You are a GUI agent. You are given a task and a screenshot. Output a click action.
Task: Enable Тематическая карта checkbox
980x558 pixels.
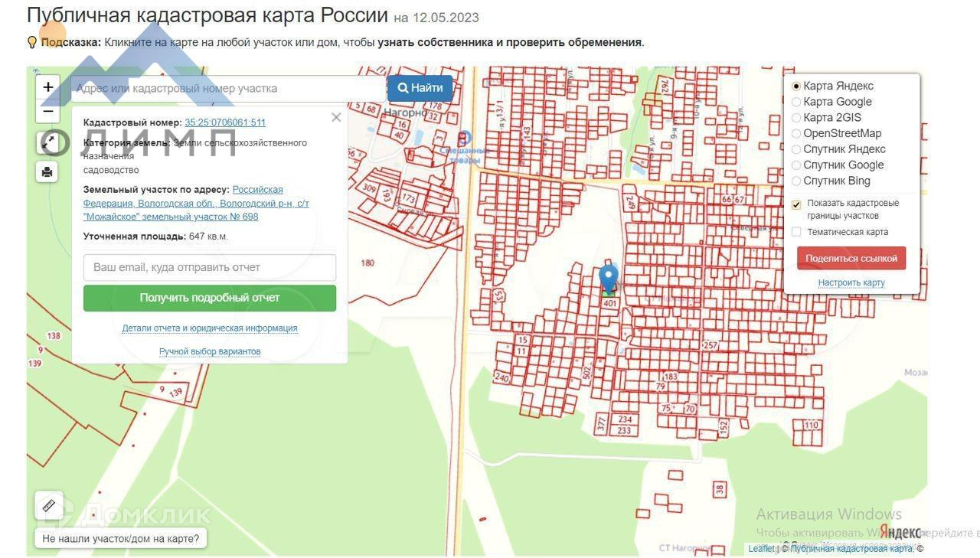[x=796, y=232]
